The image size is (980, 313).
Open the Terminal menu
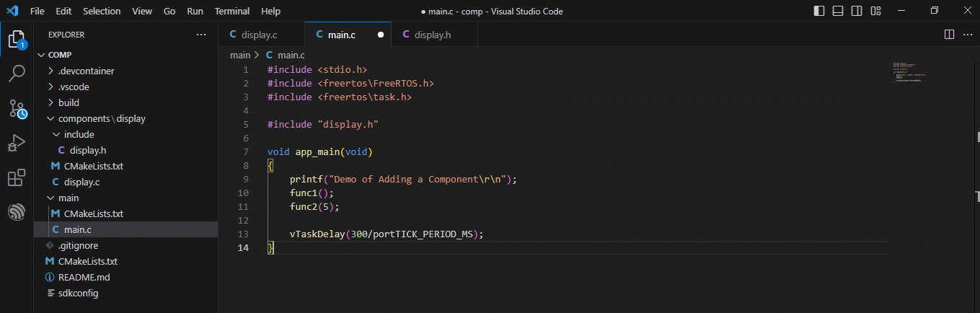232,12
